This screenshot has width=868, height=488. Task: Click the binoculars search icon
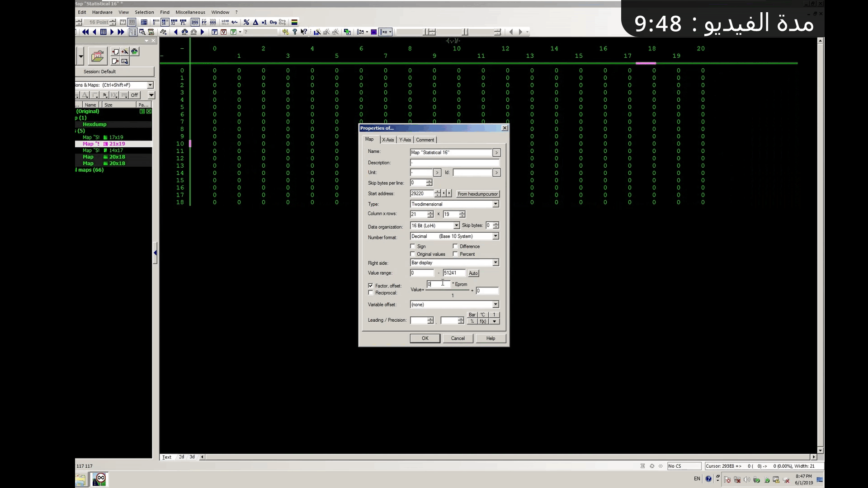(184, 32)
